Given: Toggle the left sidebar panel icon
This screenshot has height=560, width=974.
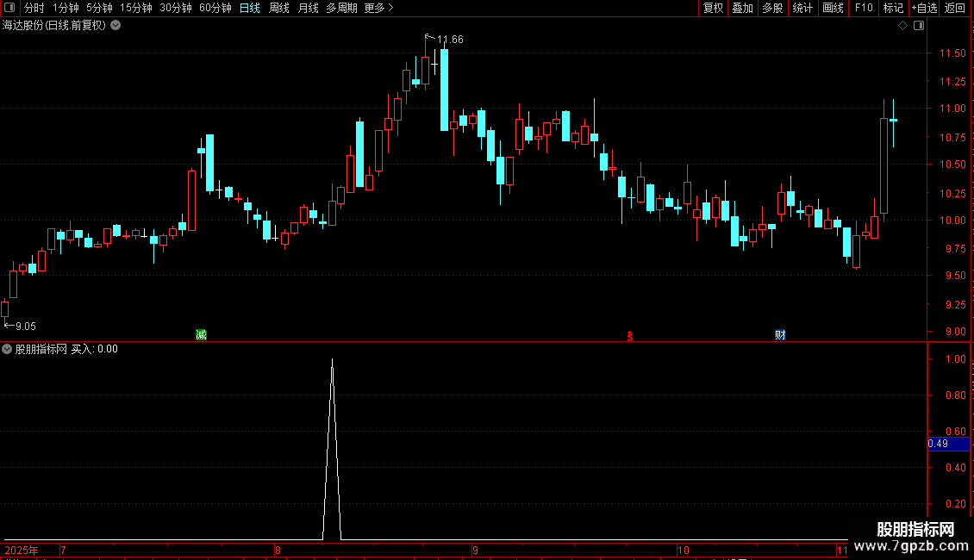Looking at the screenshot, I should click(x=9, y=8).
